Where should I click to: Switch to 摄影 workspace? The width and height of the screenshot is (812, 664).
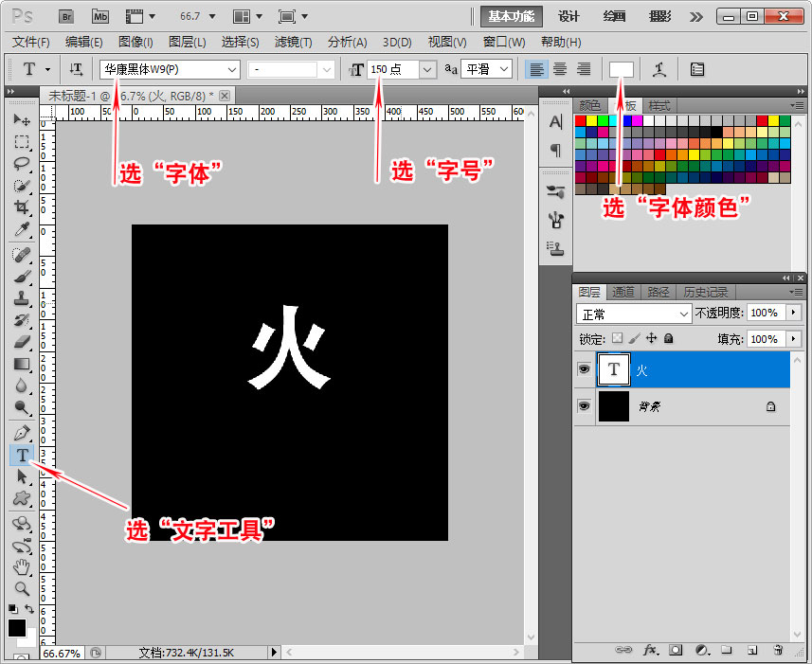(659, 16)
